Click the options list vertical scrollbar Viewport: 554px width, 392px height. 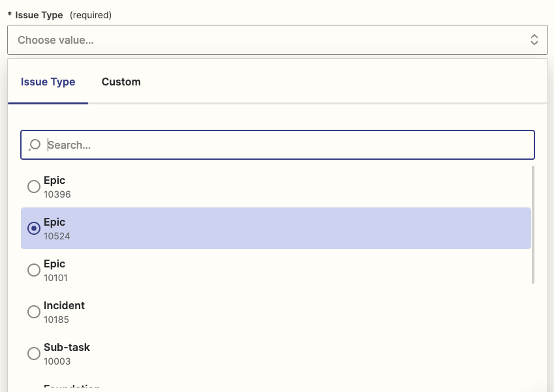click(x=533, y=224)
